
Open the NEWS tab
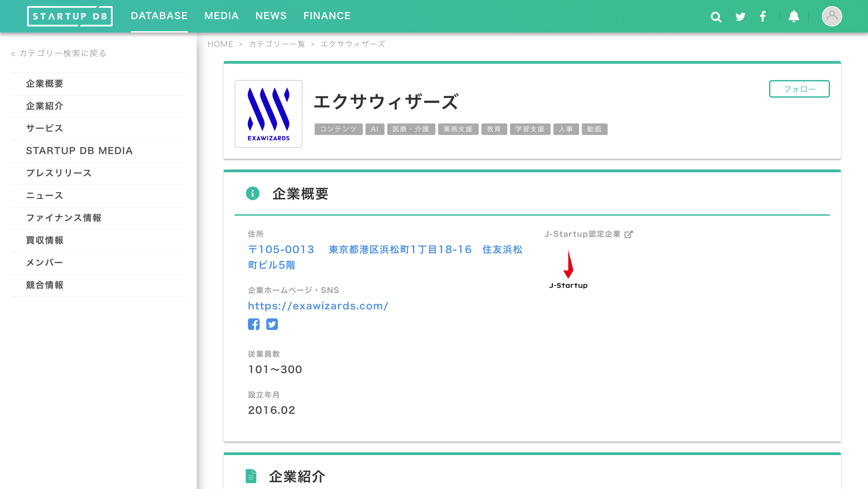click(x=271, y=16)
